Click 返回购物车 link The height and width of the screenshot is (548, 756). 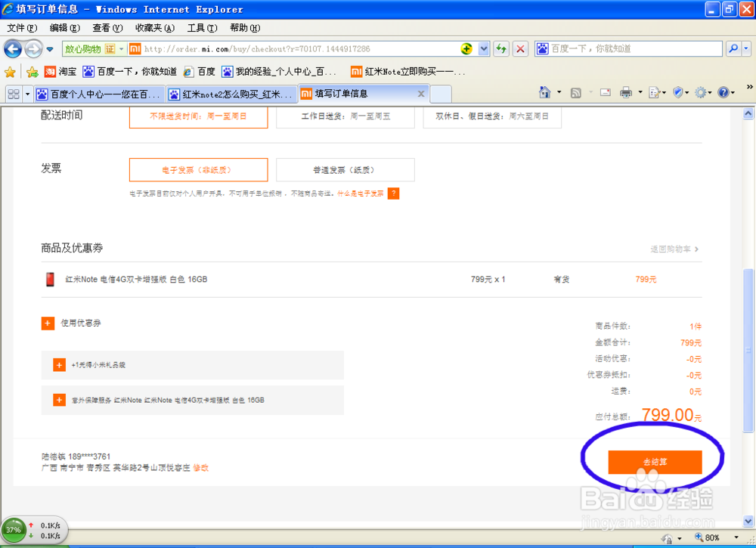[x=674, y=249]
